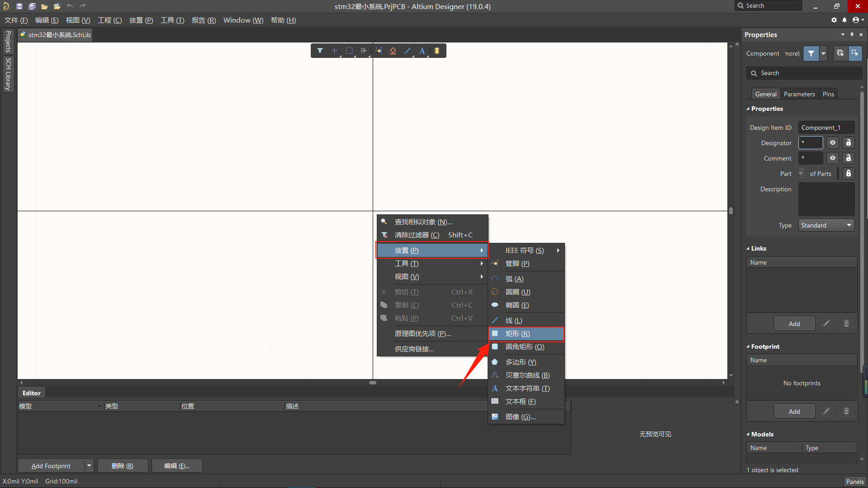Open the IEEE 符号 (S) submenu

point(526,251)
